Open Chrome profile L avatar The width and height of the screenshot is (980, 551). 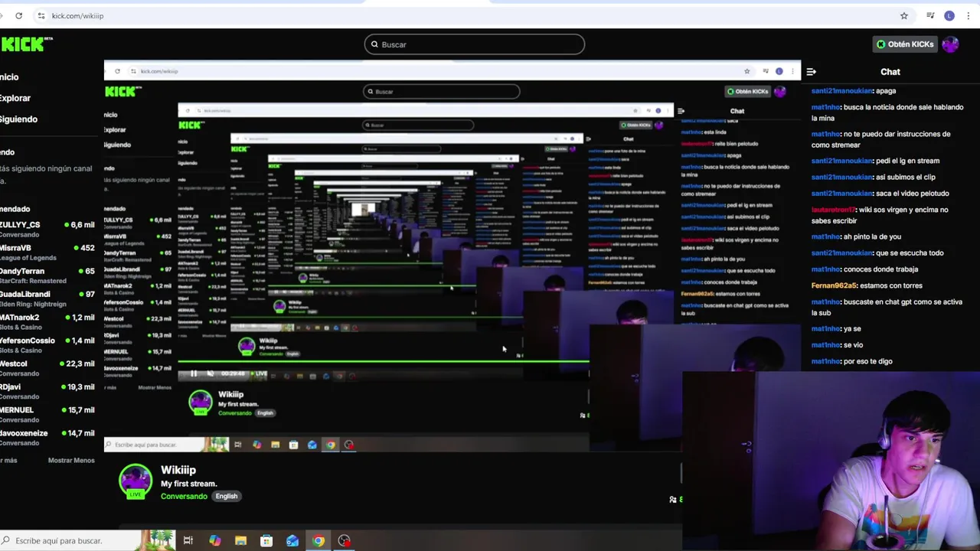pos(949,15)
